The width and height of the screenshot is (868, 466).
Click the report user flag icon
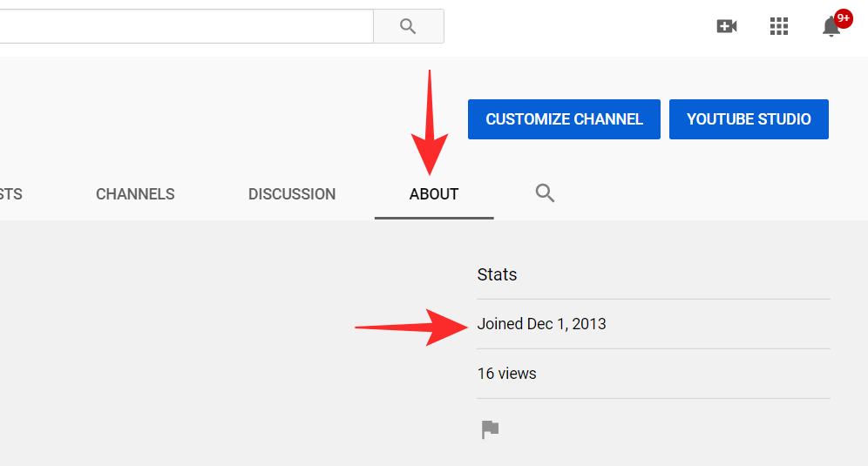[x=491, y=429]
